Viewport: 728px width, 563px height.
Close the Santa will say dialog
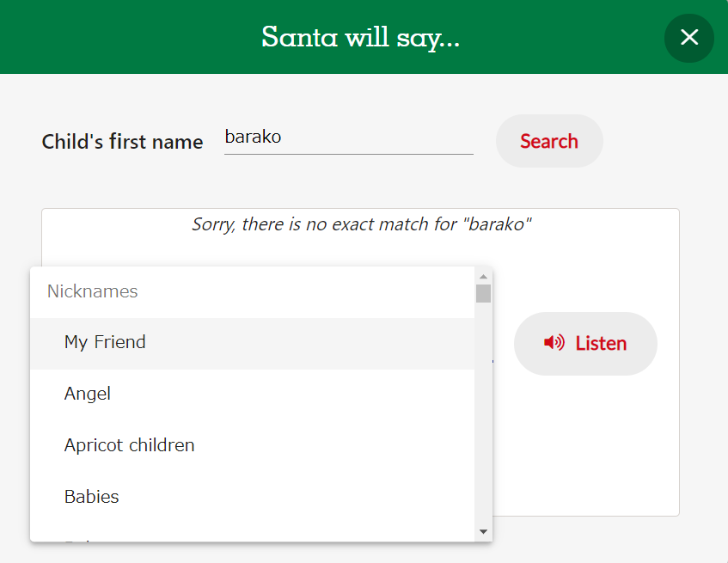click(688, 38)
